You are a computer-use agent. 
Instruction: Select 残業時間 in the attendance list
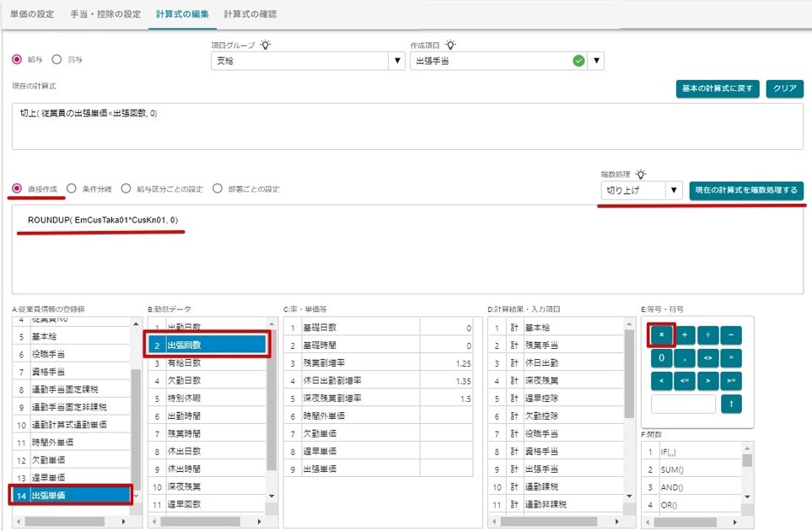[x=207, y=434]
